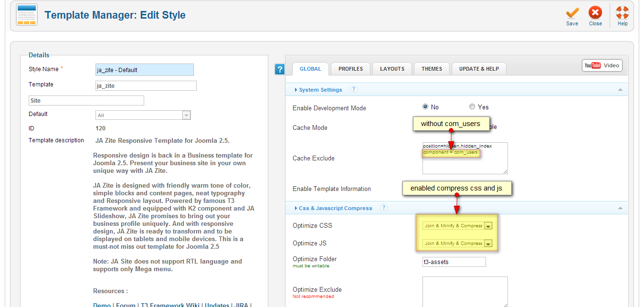644x307 pixels.
Task: Click the Cache Mode label
Action: tap(310, 127)
